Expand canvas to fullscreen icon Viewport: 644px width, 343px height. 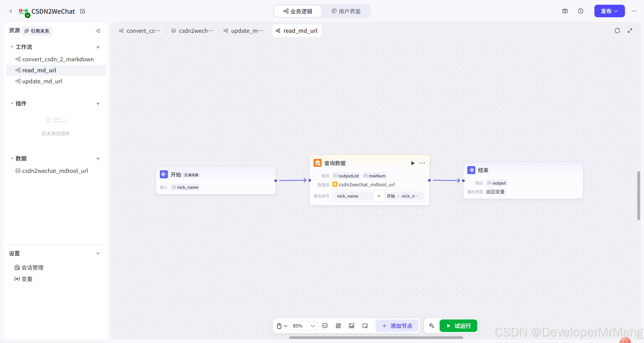(x=630, y=31)
